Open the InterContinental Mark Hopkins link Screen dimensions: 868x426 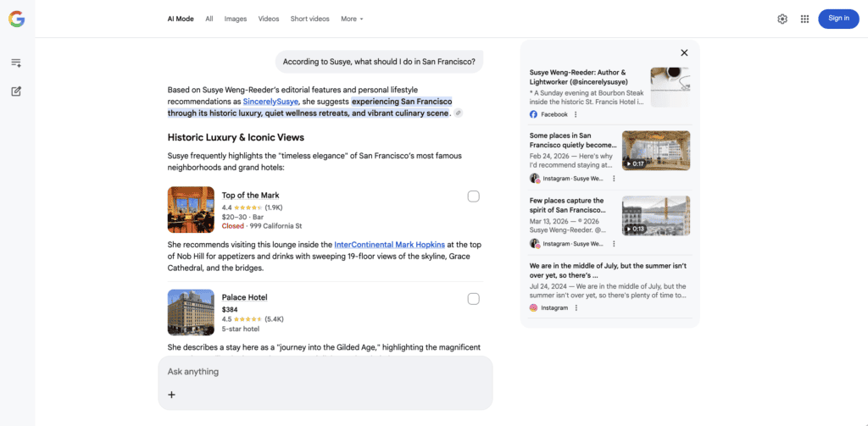(x=390, y=245)
